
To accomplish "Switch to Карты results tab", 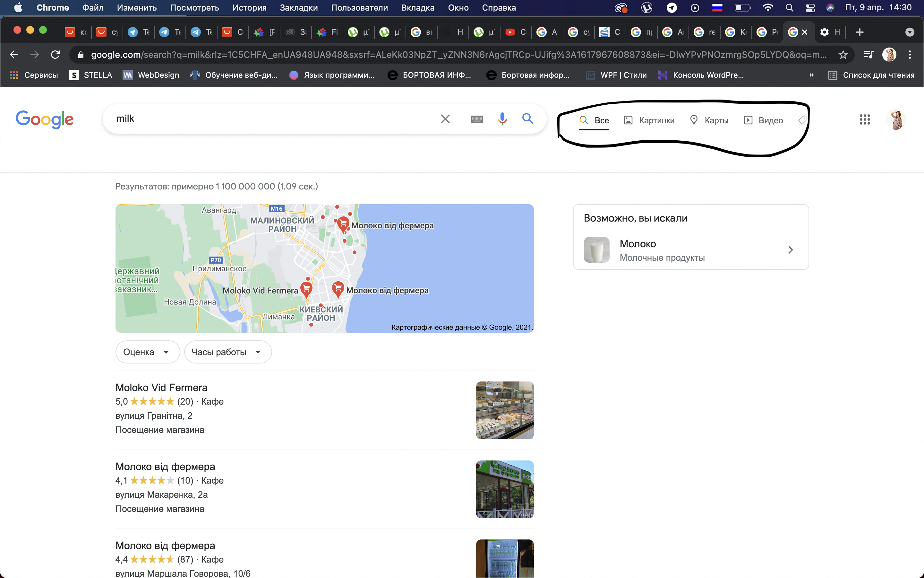I will pos(709,120).
